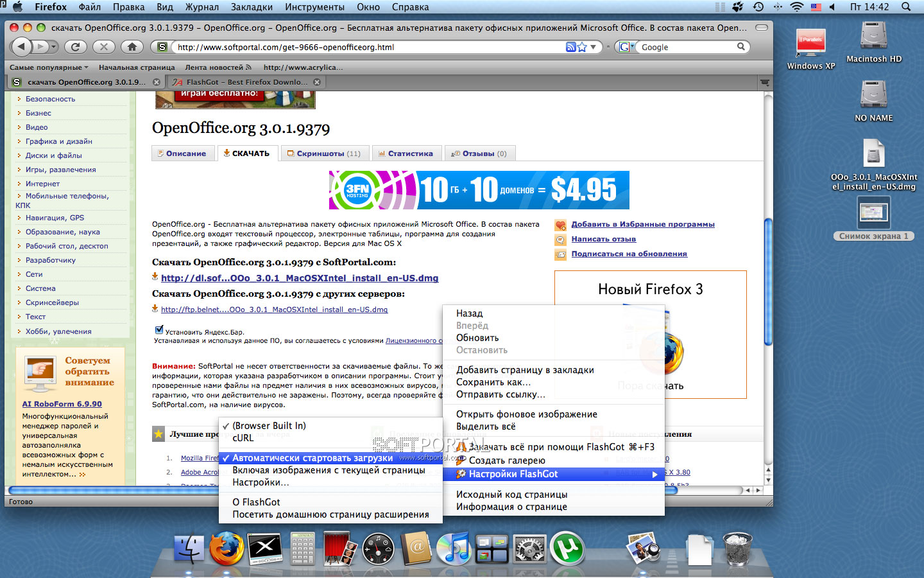Open Calculator from the Dock
This screenshot has height=578, width=924.
tap(302, 548)
